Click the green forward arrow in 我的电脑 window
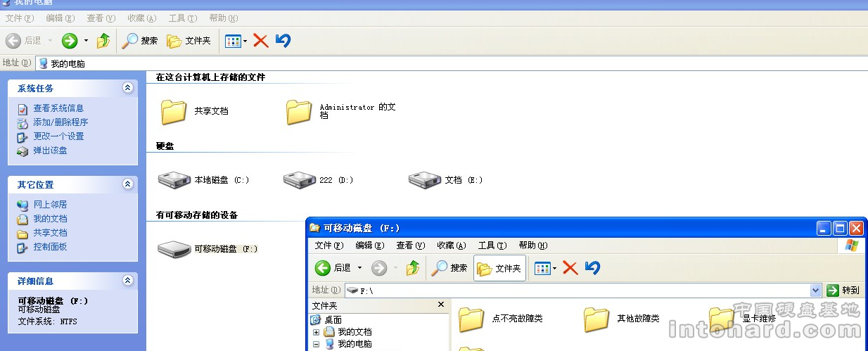The image size is (868, 351). (70, 41)
